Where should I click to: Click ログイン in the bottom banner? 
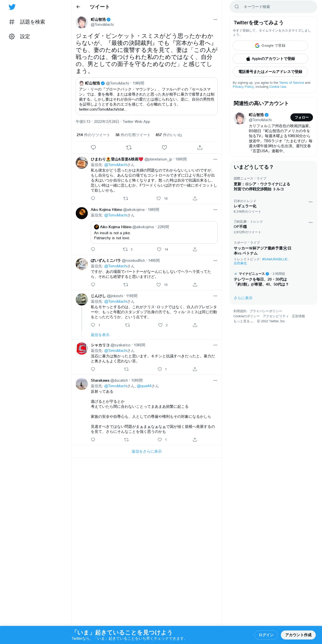[266, 635]
